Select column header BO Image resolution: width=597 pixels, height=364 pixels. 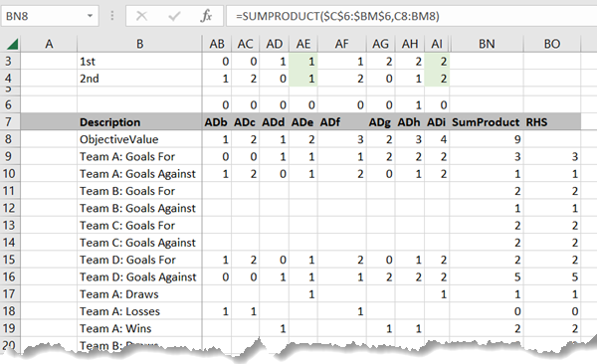coord(552,44)
